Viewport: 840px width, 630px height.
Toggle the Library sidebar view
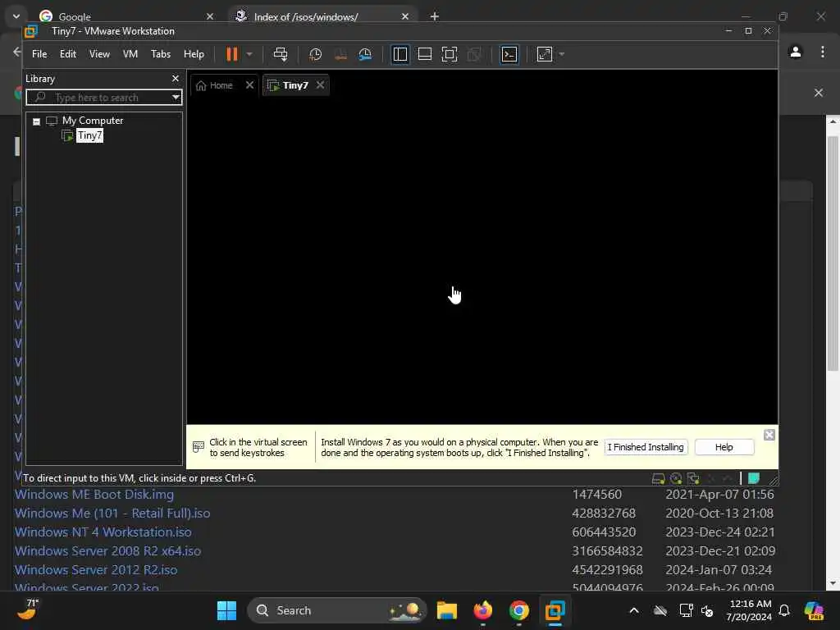400,54
